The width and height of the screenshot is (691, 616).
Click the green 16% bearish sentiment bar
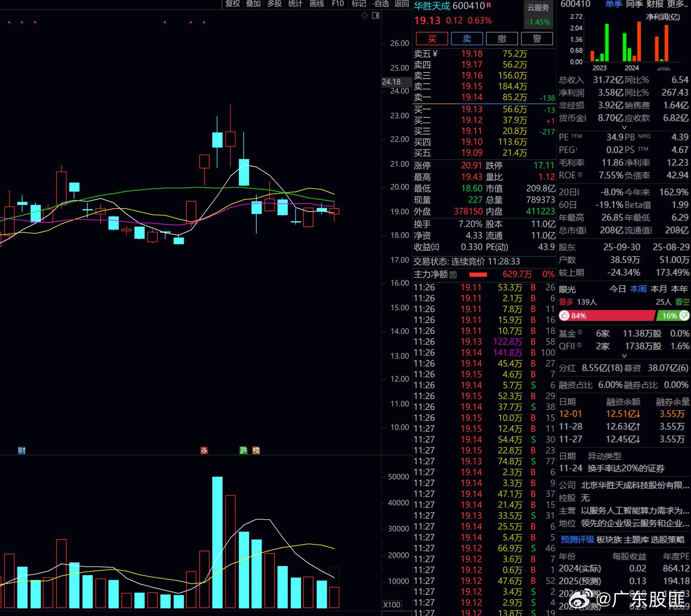(673, 316)
